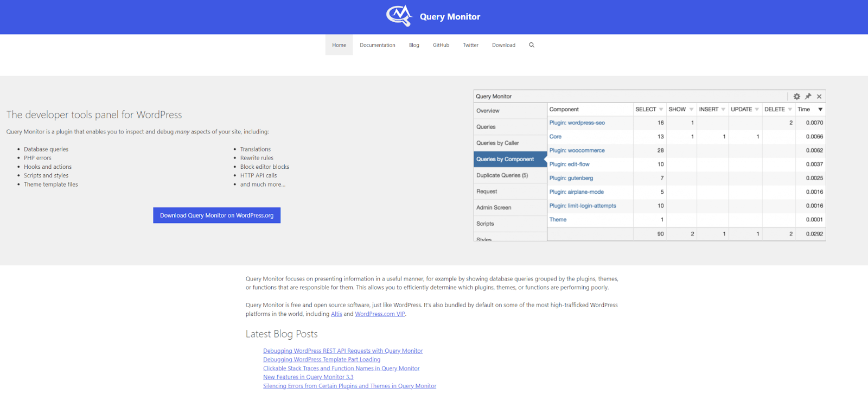Click the Theme template files list item

[51, 185]
